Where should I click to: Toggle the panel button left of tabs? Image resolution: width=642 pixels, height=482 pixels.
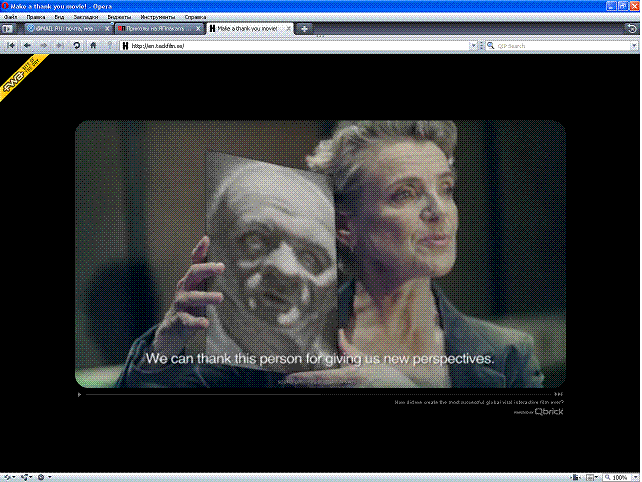[8, 29]
